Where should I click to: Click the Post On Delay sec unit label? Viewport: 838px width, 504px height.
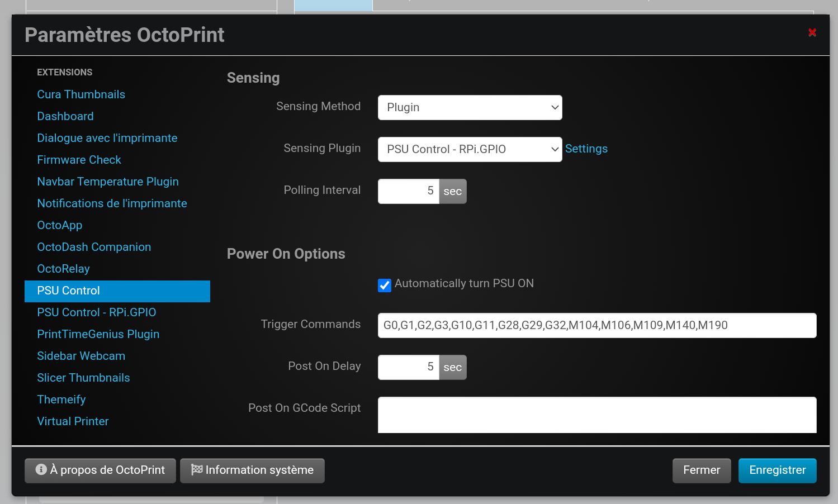pos(453,367)
